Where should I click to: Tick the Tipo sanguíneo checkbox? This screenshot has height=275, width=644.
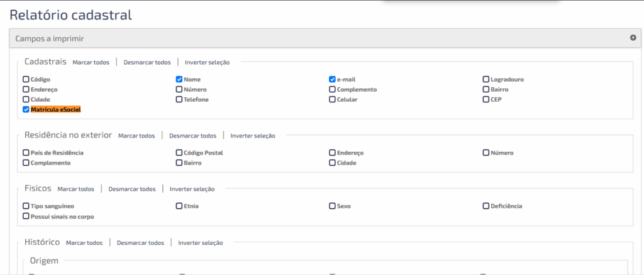pyautogui.click(x=26, y=206)
